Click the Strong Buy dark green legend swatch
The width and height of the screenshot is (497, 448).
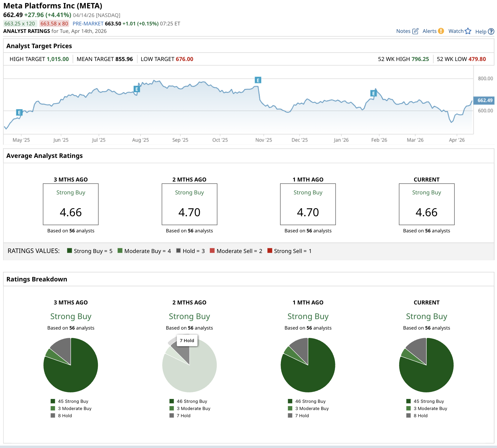pyautogui.click(x=69, y=251)
